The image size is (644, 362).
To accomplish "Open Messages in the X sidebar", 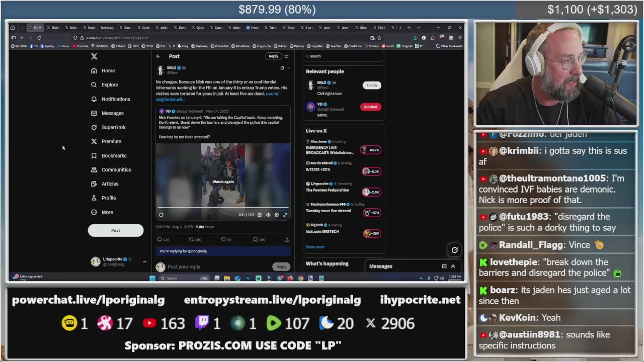I will click(107, 113).
